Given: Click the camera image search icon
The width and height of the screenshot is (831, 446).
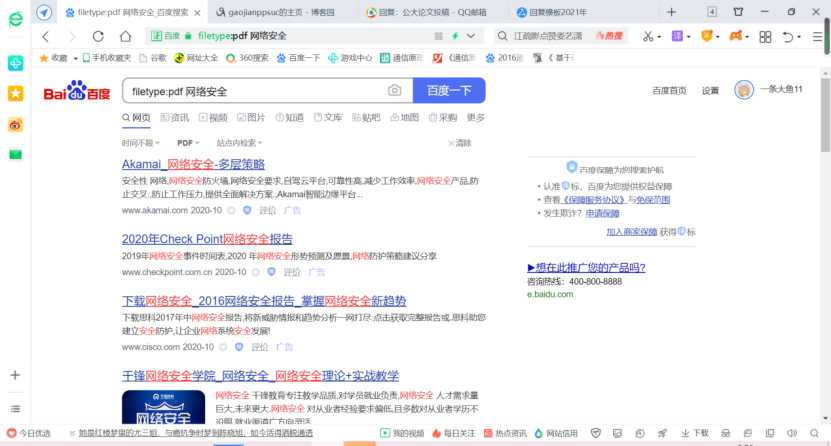Looking at the screenshot, I should (x=394, y=91).
